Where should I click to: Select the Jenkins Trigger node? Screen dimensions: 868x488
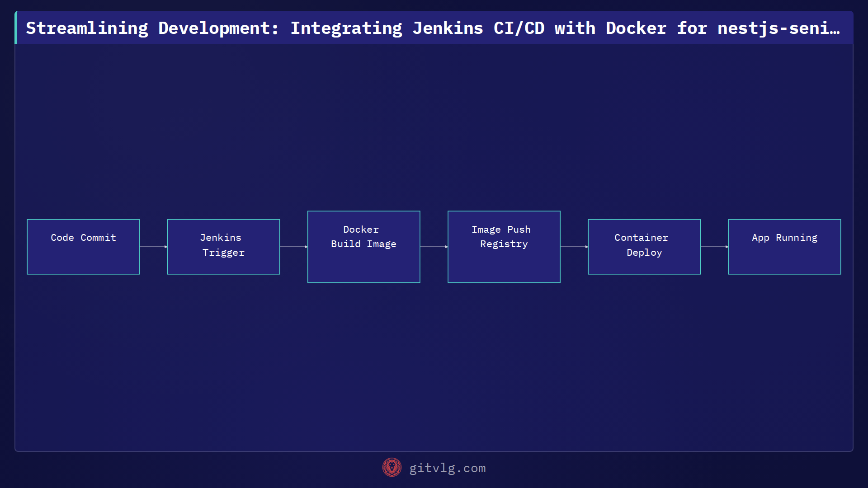click(223, 247)
